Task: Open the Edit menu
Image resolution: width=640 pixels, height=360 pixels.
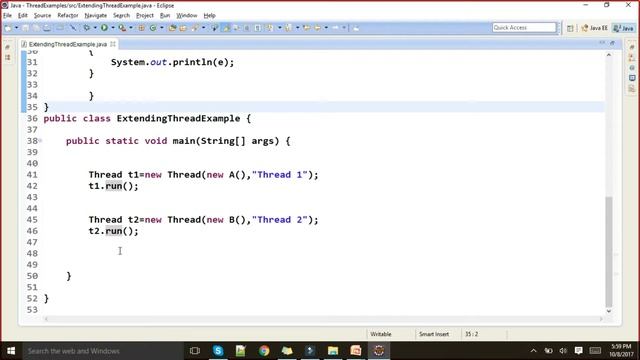Action: 22,16
